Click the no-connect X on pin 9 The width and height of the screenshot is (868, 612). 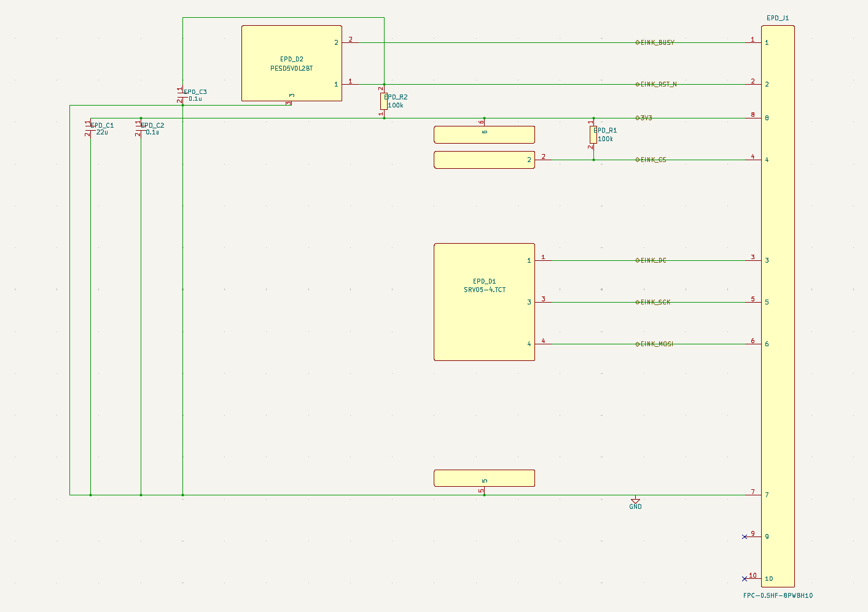745,536
